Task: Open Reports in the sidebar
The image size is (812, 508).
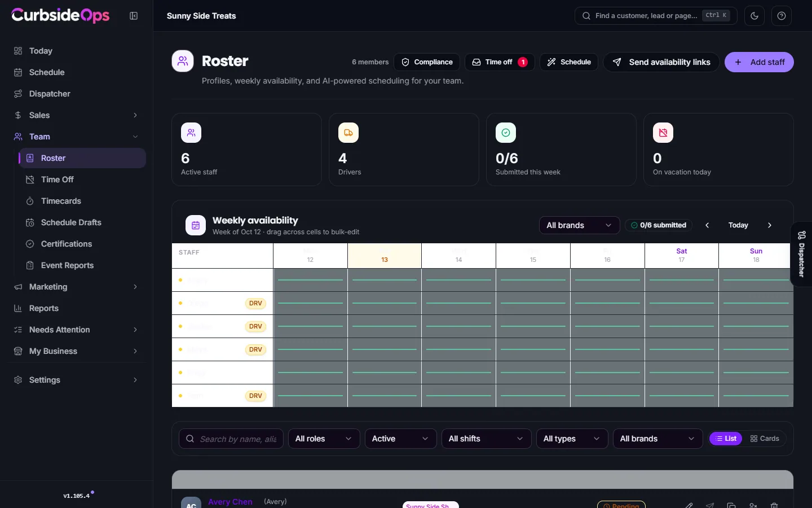Action: click(77, 308)
